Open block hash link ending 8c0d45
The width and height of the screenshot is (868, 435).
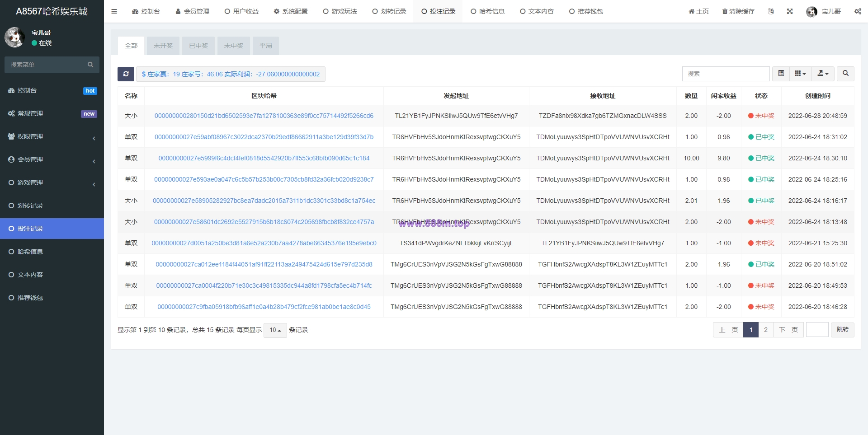click(x=264, y=307)
